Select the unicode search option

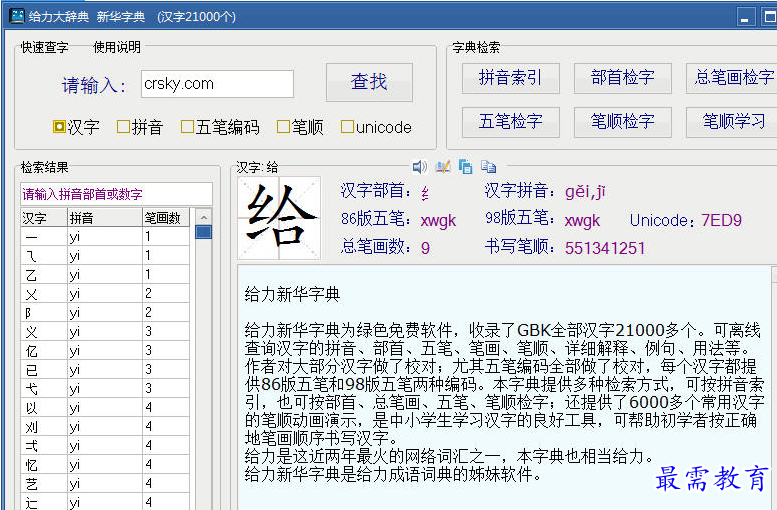coord(347,127)
